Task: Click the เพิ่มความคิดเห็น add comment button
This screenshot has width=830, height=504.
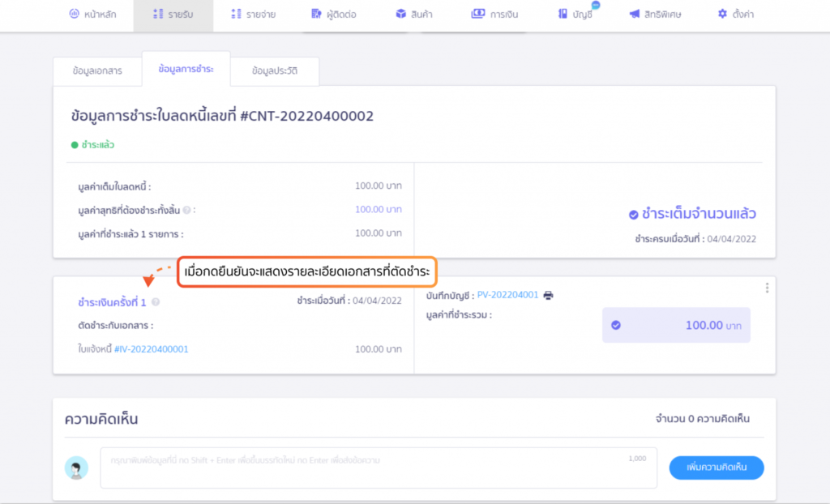Action: click(717, 468)
